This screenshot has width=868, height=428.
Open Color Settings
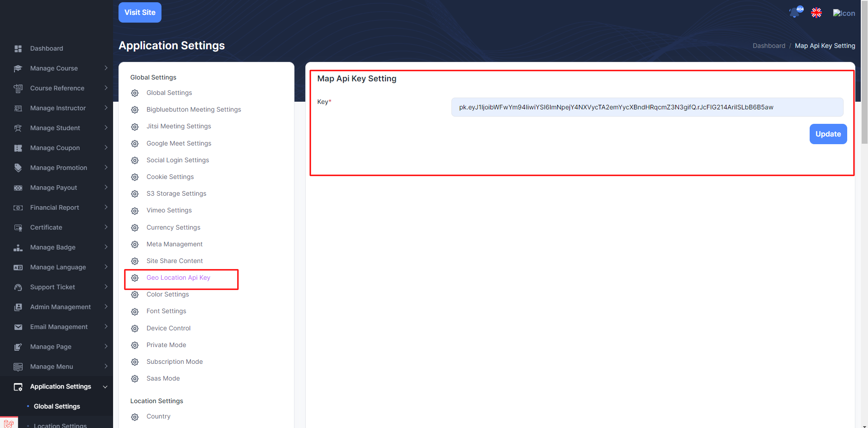click(168, 294)
